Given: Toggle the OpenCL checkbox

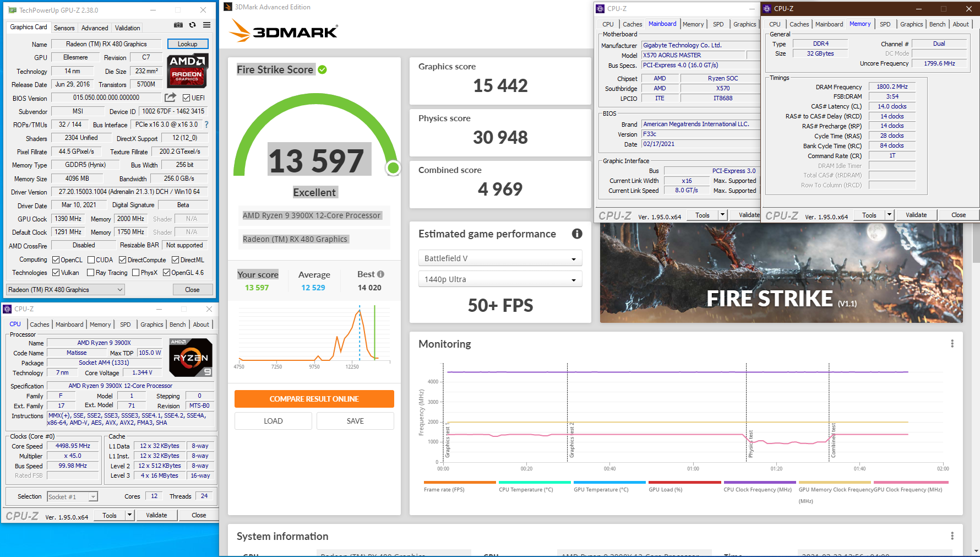Looking at the screenshot, I should point(56,260).
